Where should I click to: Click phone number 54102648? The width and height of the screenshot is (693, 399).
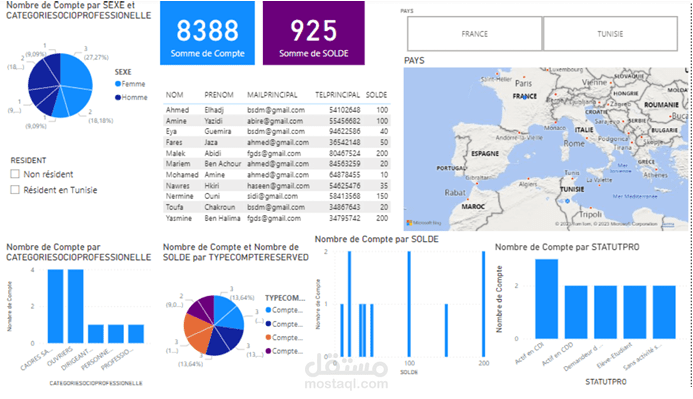tap(345, 110)
